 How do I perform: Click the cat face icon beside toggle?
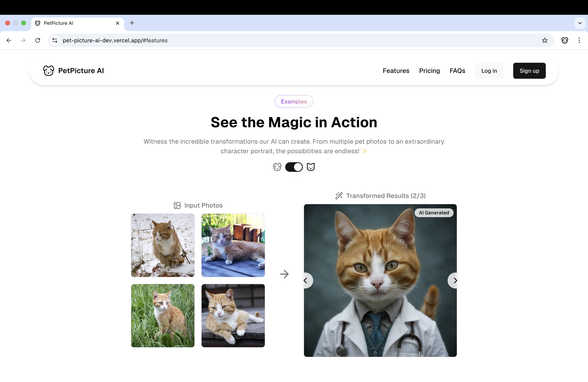(x=311, y=167)
